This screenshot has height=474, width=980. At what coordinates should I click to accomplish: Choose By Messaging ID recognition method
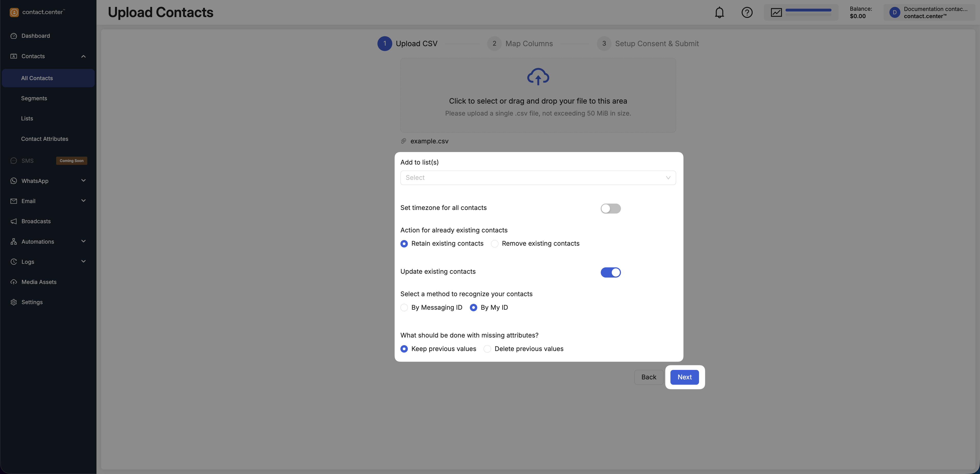tap(404, 307)
